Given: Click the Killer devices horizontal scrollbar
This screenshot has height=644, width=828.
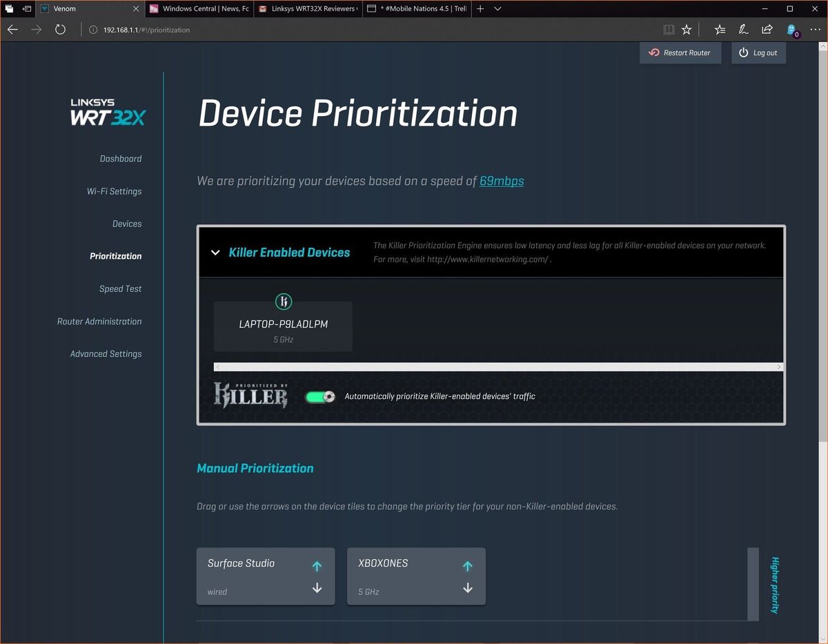Looking at the screenshot, I should (x=497, y=367).
